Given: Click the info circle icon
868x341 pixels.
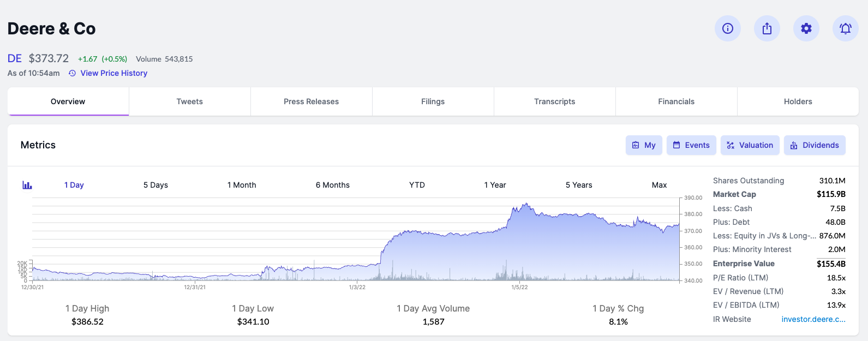Looking at the screenshot, I should pyautogui.click(x=728, y=28).
